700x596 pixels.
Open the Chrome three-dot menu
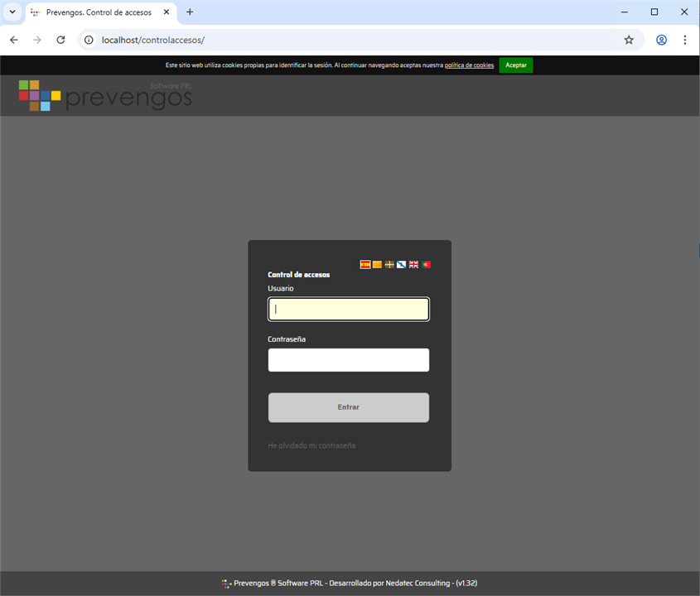point(685,40)
